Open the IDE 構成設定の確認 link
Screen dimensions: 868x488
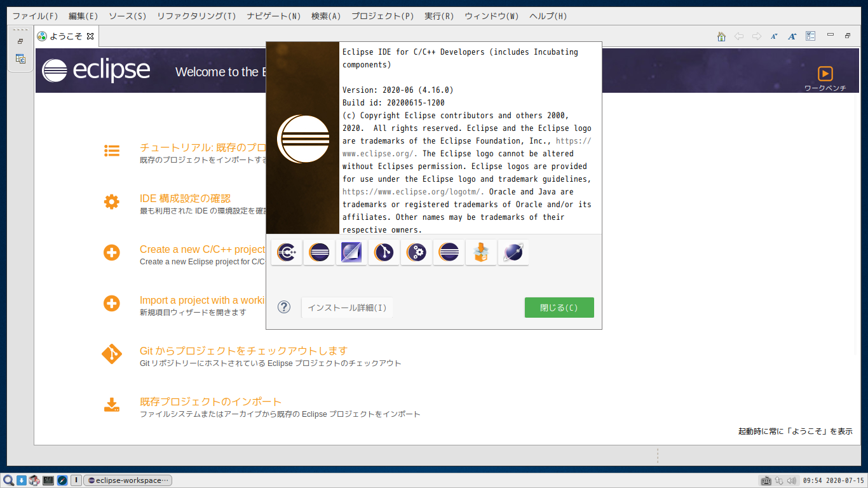click(x=185, y=198)
